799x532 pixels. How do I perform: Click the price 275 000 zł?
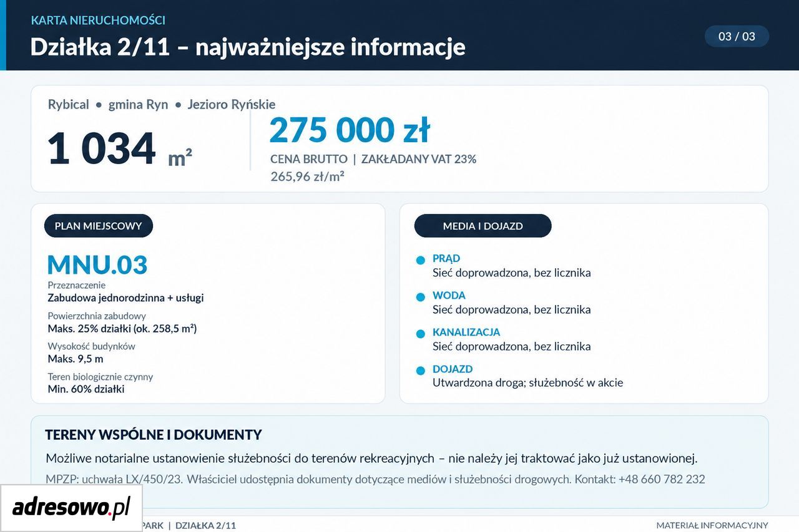click(x=350, y=130)
